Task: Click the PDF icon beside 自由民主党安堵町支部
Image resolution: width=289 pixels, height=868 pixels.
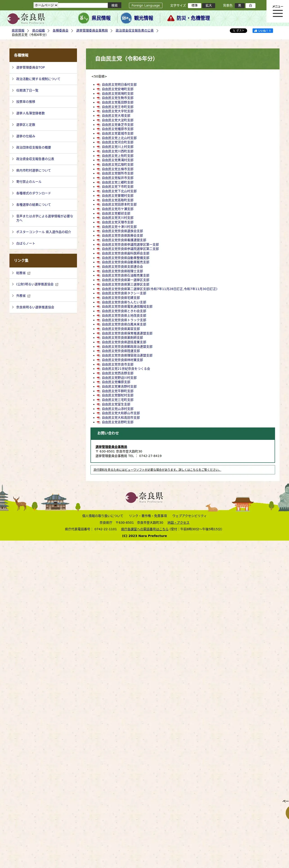Action: click(x=99, y=89)
